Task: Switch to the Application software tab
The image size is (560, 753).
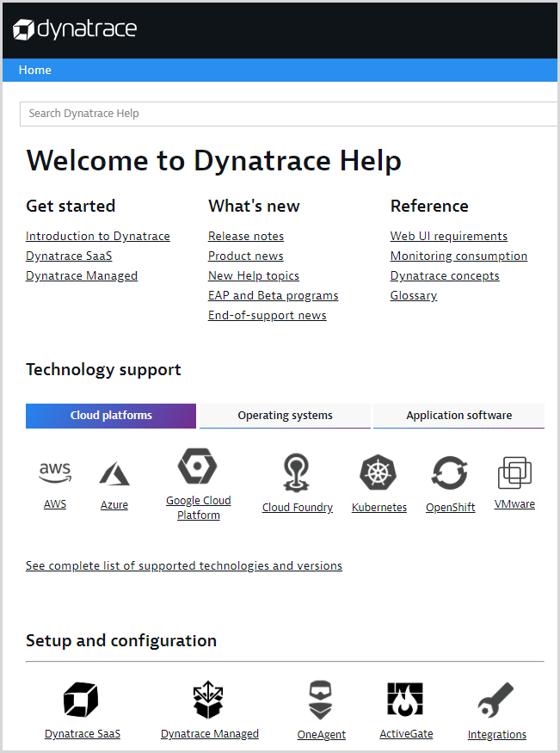Action: [x=458, y=416]
